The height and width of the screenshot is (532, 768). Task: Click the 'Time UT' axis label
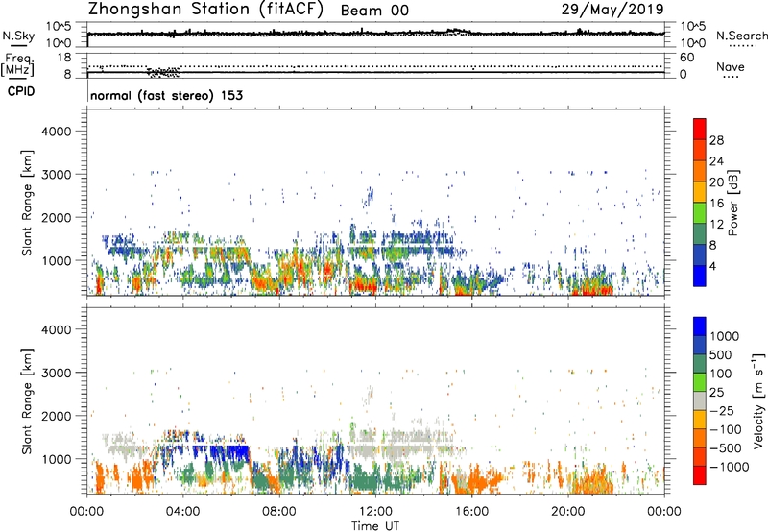pyautogui.click(x=375, y=526)
